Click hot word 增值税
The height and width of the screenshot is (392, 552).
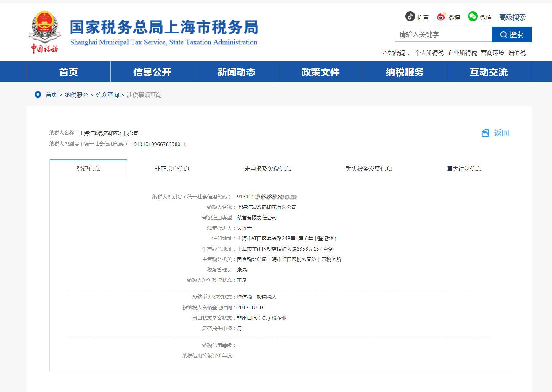[x=517, y=53]
